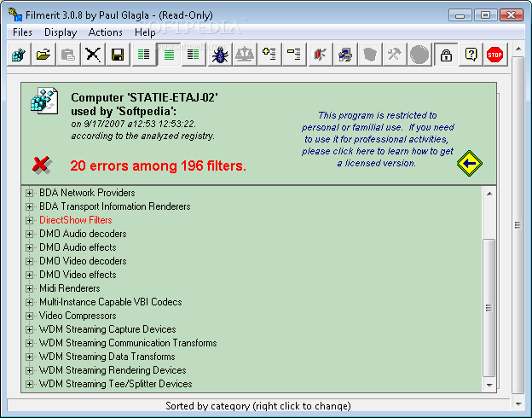Screen dimensions: 532x418
Task: Click the grayed shield-shaped toolbar icon
Action: click(370, 55)
